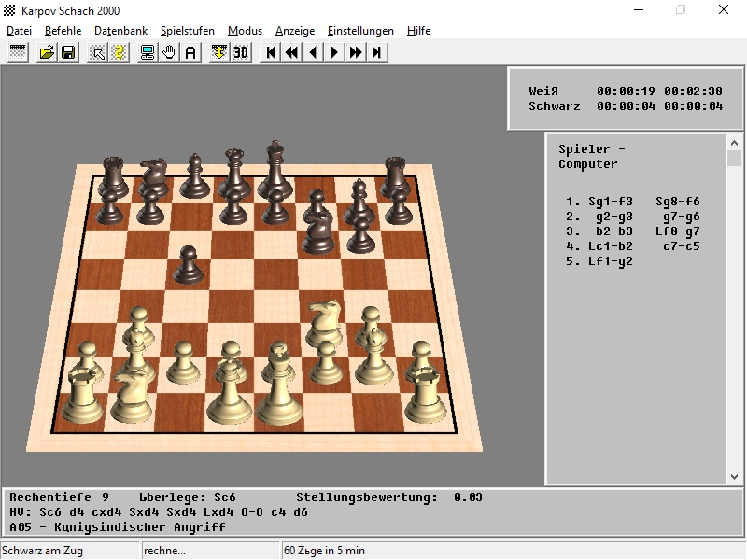747x560 pixels.
Task: Click the arrow pointer toolbar icon
Action: [97, 52]
